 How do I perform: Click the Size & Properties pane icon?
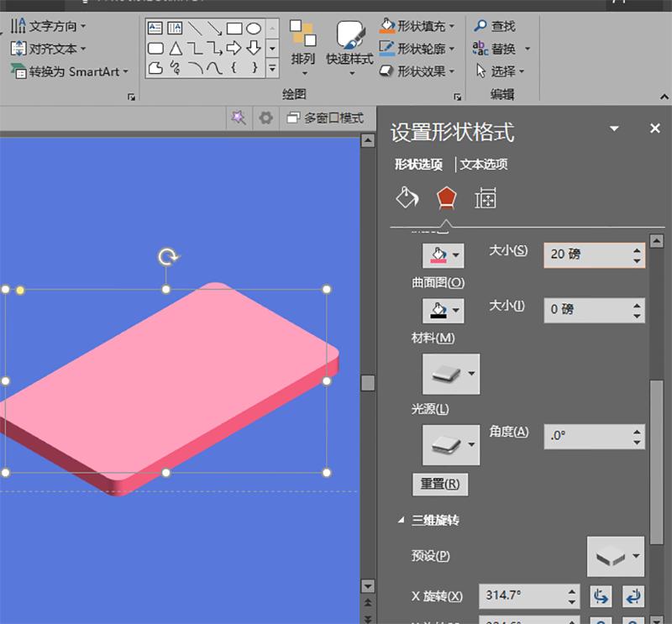486,198
